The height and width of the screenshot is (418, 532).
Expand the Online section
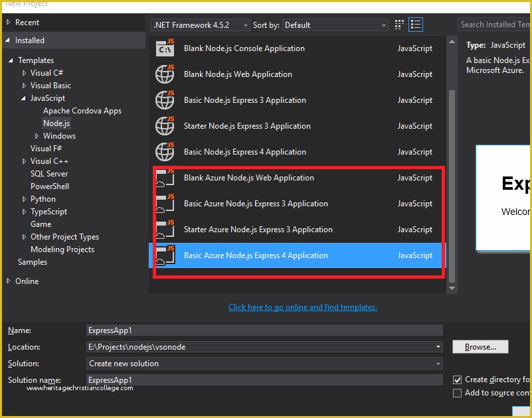[8, 281]
